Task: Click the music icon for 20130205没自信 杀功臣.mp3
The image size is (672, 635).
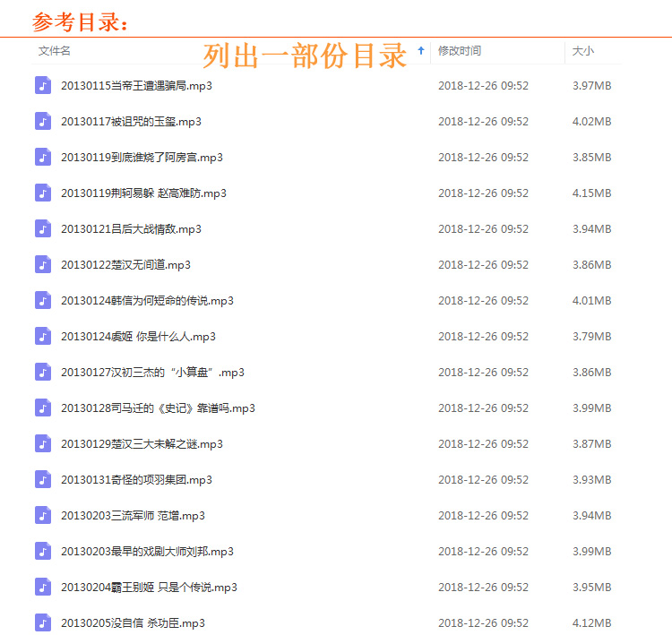Action: pos(43,623)
